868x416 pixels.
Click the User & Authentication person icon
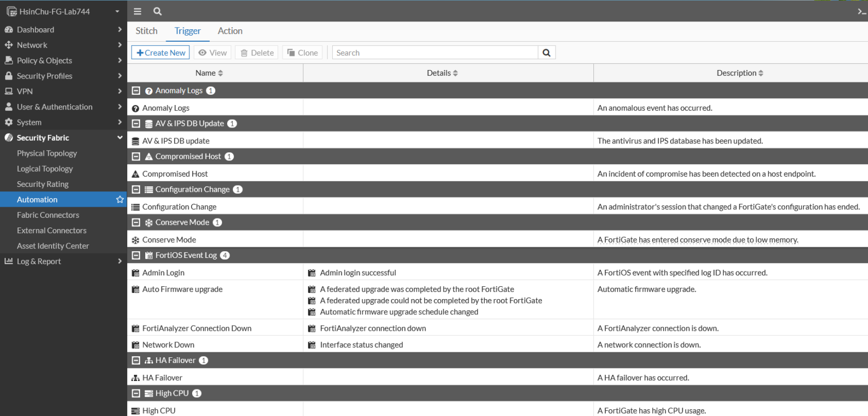coord(8,107)
